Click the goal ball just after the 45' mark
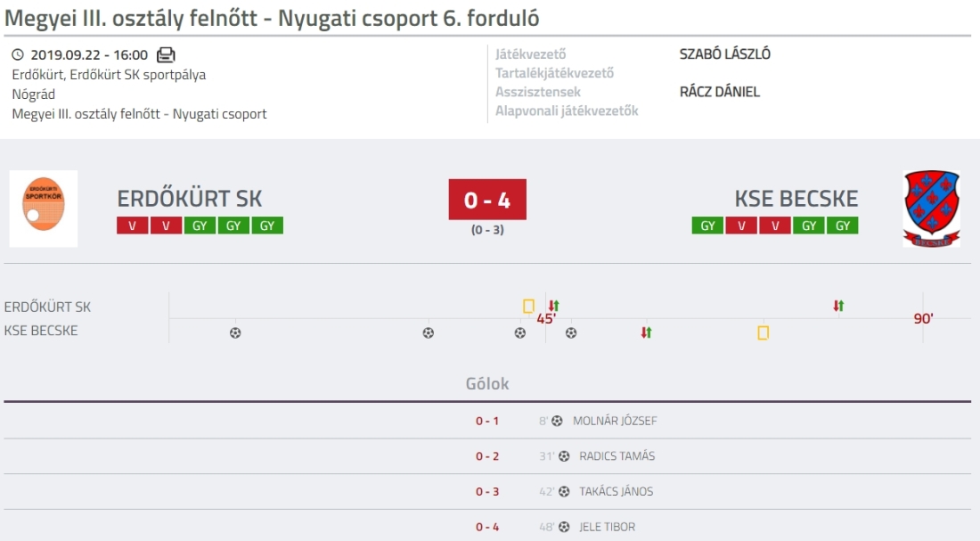 pyautogui.click(x=571, y=332)
